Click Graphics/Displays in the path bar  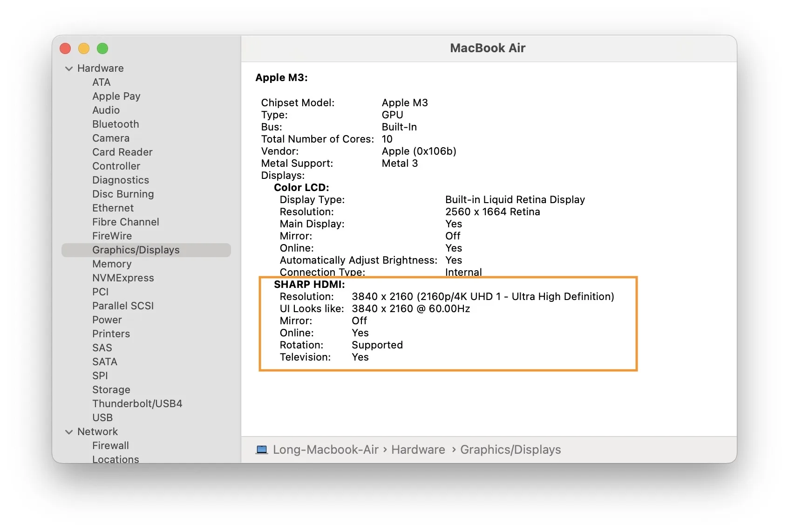pos(510,450)
